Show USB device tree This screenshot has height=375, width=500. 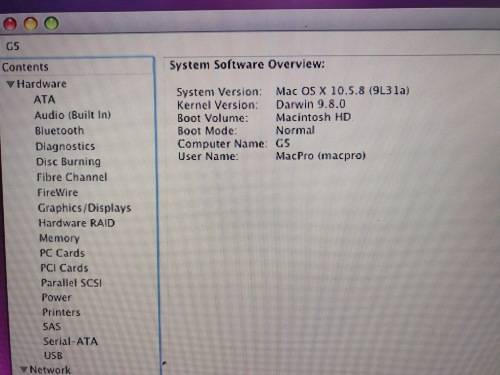pos(53,355)
